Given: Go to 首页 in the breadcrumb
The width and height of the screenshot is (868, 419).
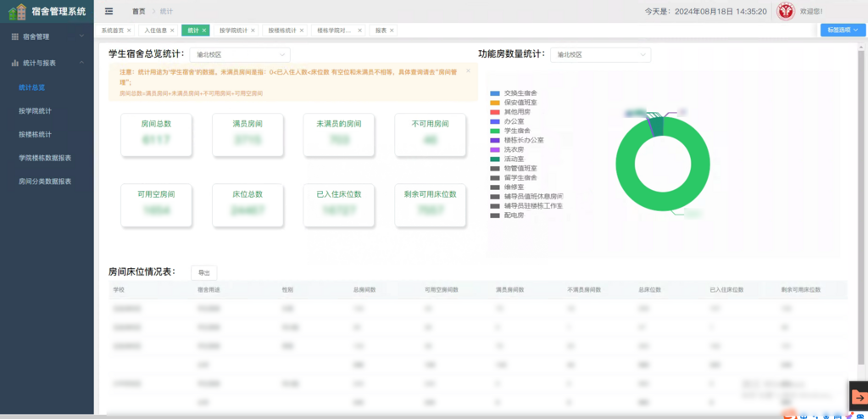Looking at the screenshot, I should [x=139, y=11].
